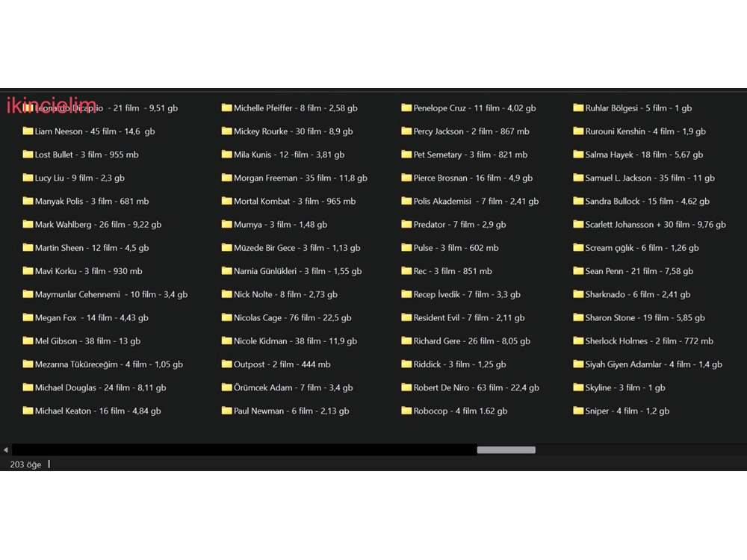Click the left scroll arrow of horizontal scrollbar
Screen dimensions: 747x560
[x=6, y=450]
